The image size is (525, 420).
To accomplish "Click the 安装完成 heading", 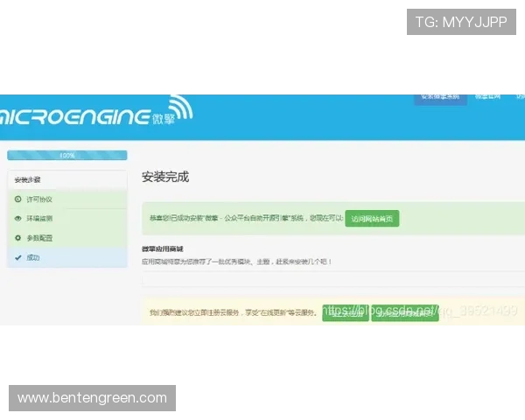I will (x=165, y=177).
